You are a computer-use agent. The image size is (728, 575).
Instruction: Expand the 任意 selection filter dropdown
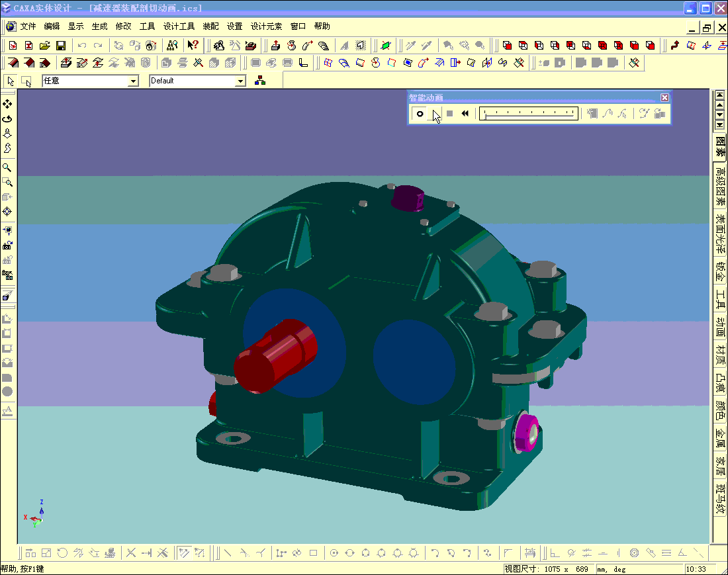click(x=133, y=81)
